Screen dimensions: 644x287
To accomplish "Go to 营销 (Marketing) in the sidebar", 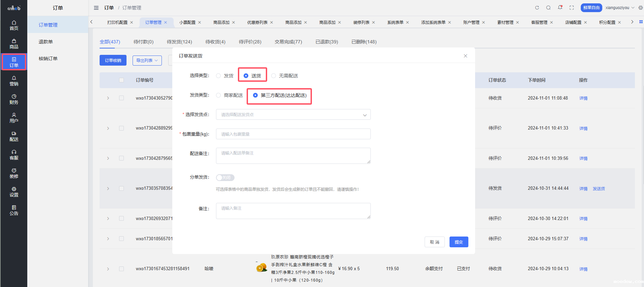I will pyautogui.click(x=14, y=81).
